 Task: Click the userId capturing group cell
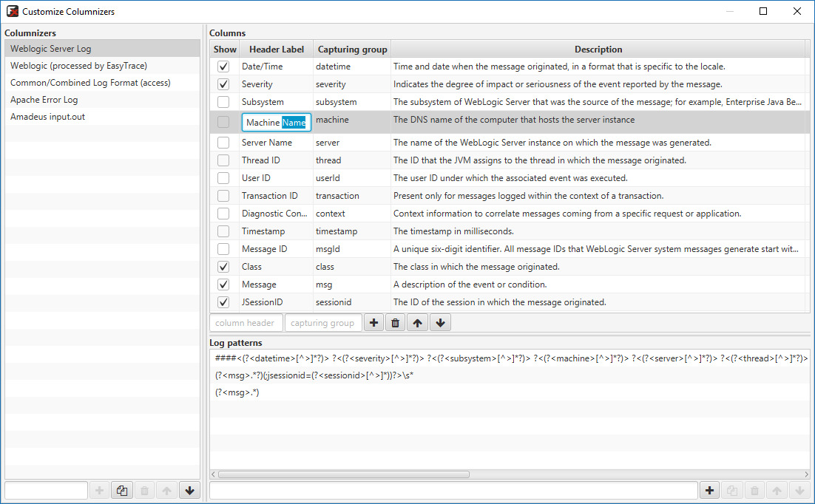coord(352,177)
